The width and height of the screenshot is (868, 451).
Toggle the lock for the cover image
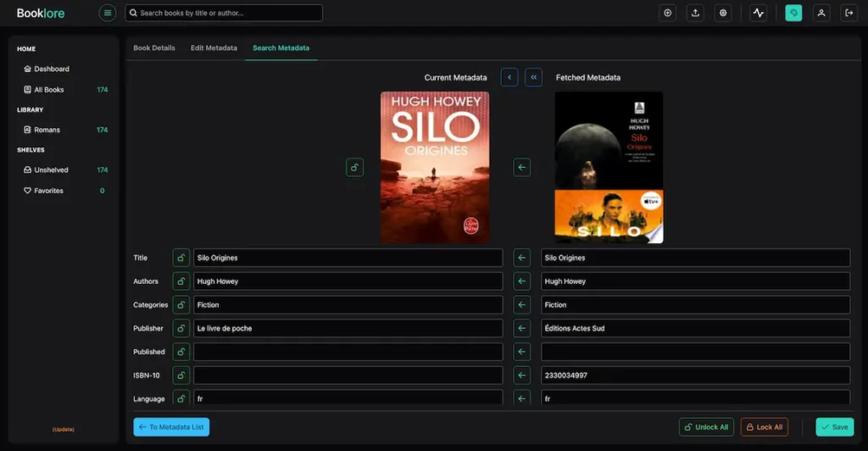pos(355,167)
